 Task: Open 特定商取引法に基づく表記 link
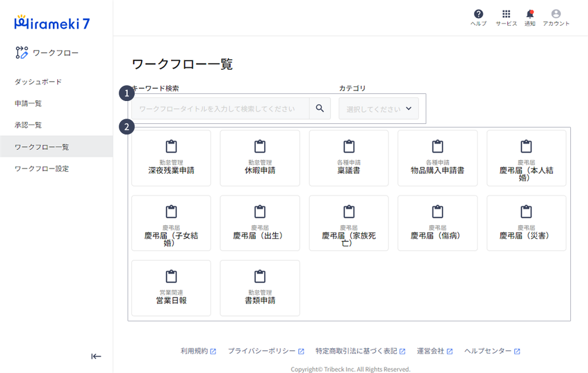(356, 351)
